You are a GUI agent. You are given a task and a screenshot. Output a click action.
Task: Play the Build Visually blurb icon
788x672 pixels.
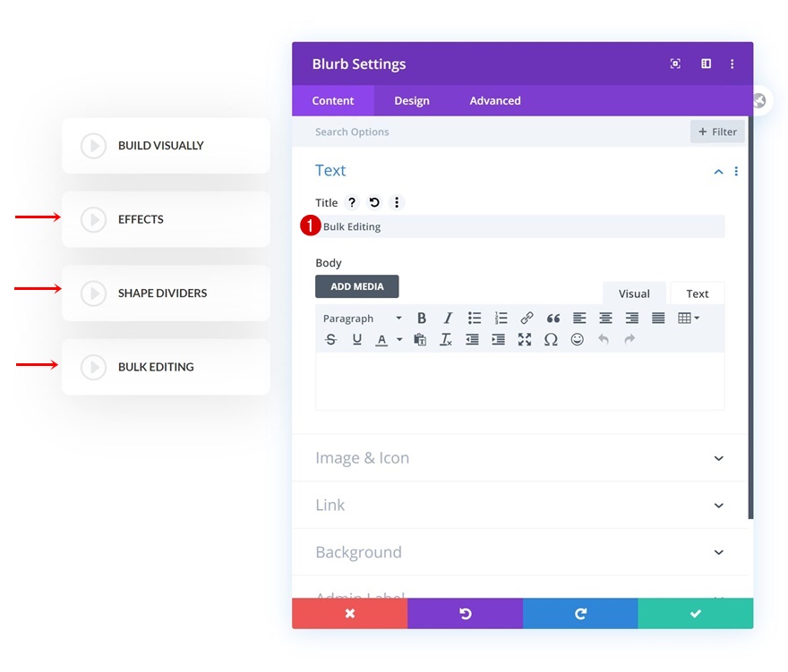tap(93, 146)
